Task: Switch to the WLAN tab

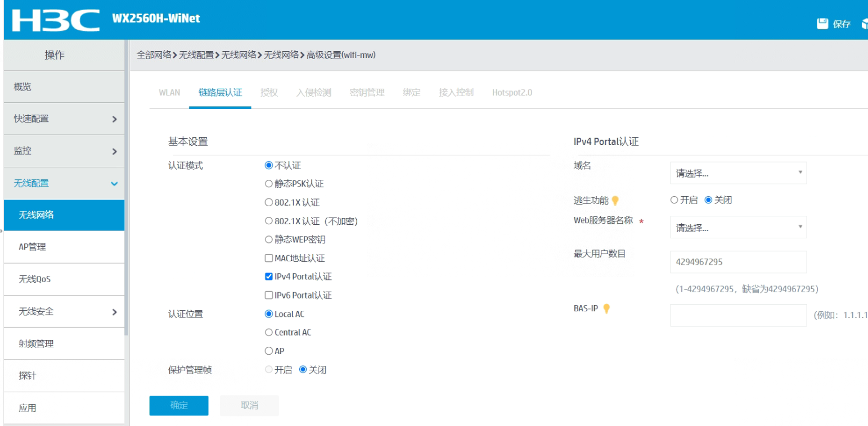Action: [x=169, y=92]
